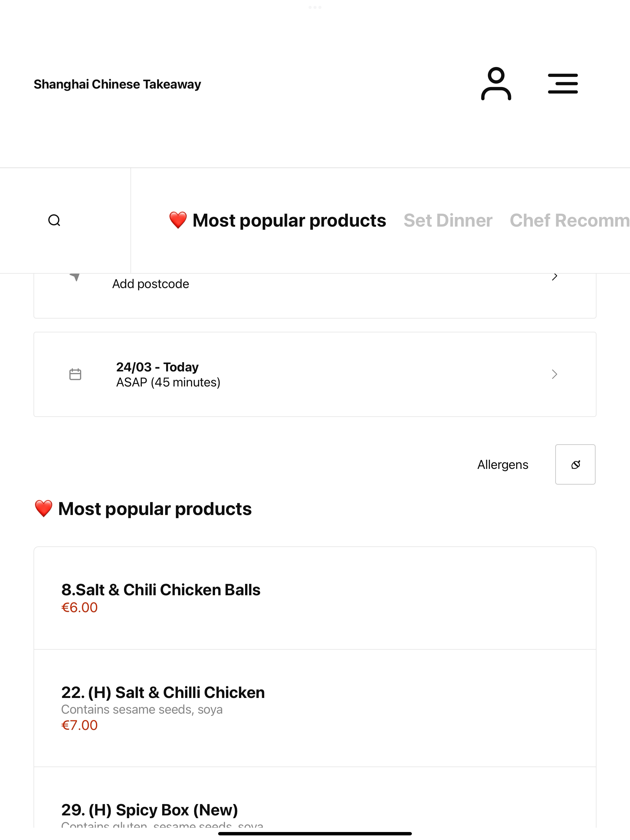
Task: Switch to the Chef Recommendations tab
Action: pos(570,220)
